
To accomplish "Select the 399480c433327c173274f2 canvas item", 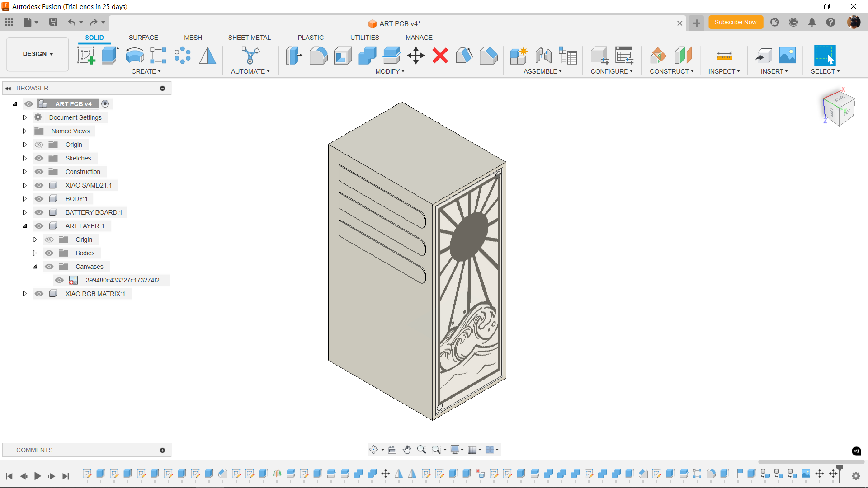I will [125, 280].
